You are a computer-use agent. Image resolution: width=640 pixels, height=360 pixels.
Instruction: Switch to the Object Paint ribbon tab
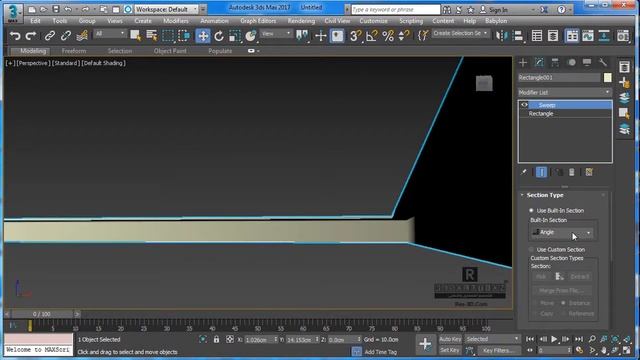[x=170, y=51]
